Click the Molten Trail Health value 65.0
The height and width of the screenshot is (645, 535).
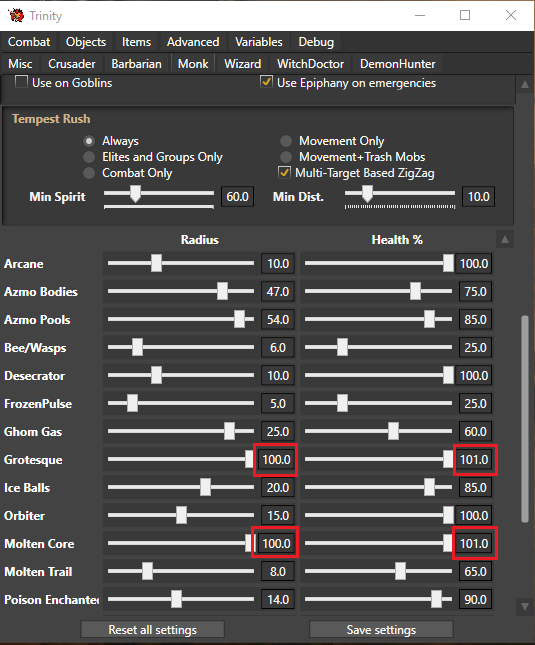click(475, 571)
